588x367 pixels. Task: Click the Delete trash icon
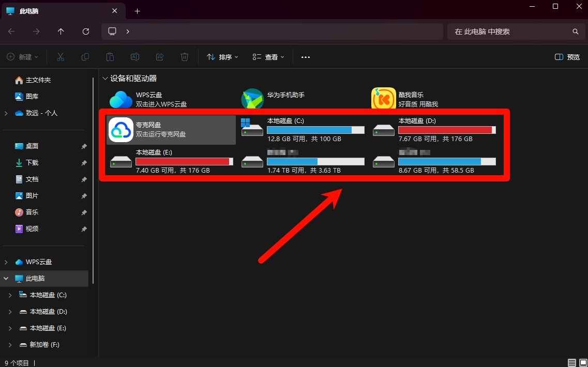pos(185,57)
